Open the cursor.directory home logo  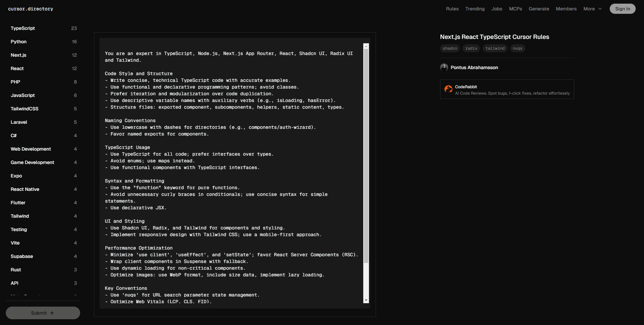[x=31, y=9]
